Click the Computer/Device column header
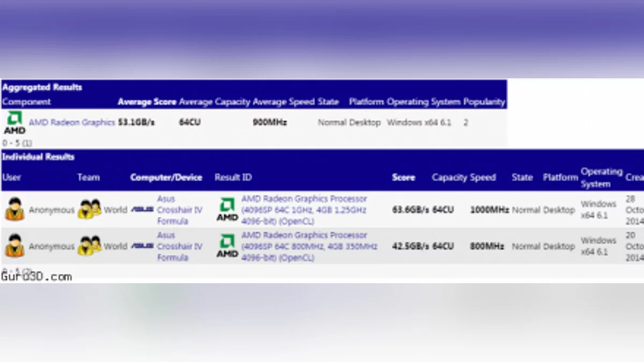This screenshot has height=362, width=644. coord(166,178)
